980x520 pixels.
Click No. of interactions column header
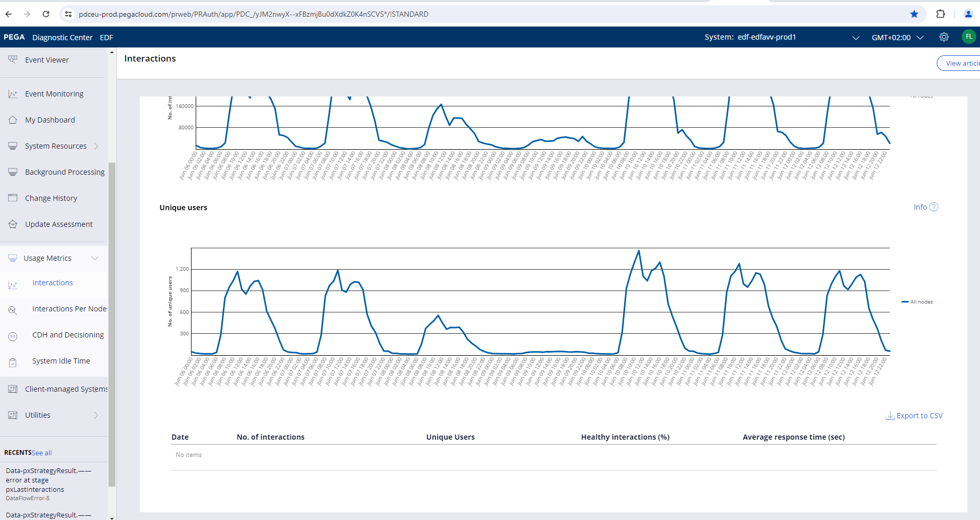click(x=270, y=437)
